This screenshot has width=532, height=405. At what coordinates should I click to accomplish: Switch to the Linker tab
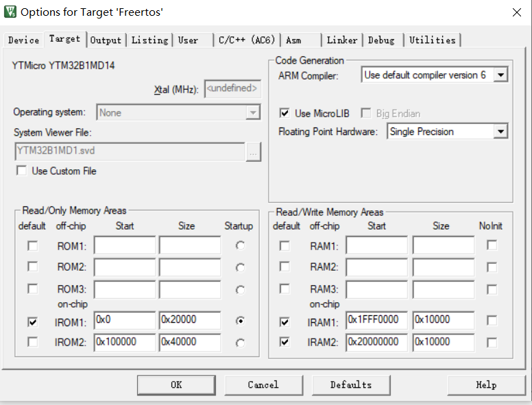click(x=342, y=40)
